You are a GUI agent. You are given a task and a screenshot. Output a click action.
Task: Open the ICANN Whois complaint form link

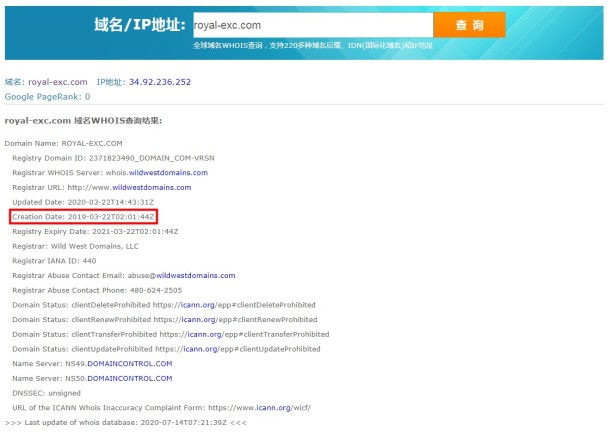tap(273, 408)
